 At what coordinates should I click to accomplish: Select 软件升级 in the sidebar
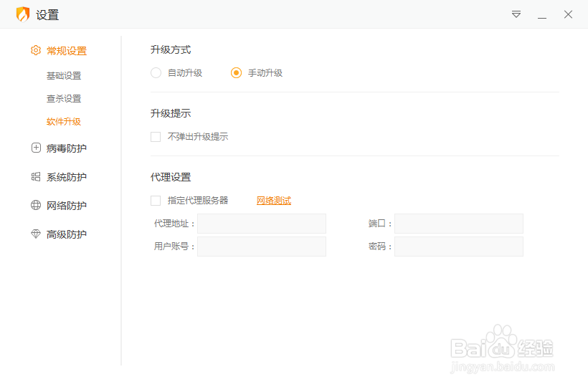(64, 122)
